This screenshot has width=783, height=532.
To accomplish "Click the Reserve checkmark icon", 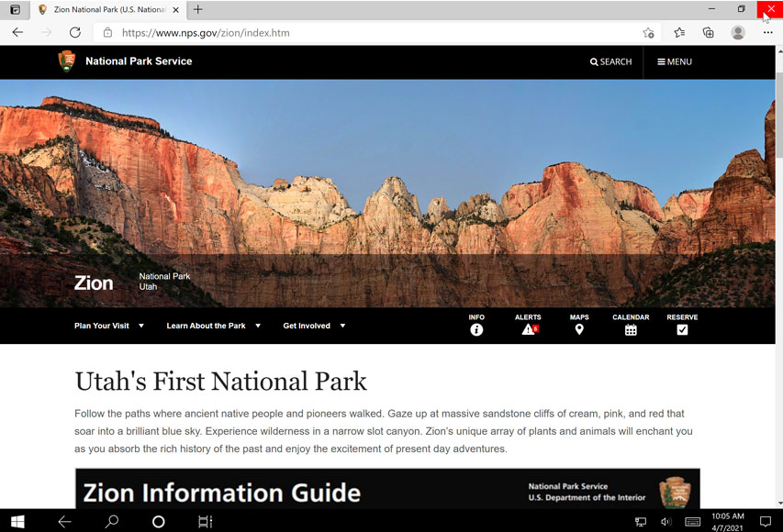I will click(682, 329).
